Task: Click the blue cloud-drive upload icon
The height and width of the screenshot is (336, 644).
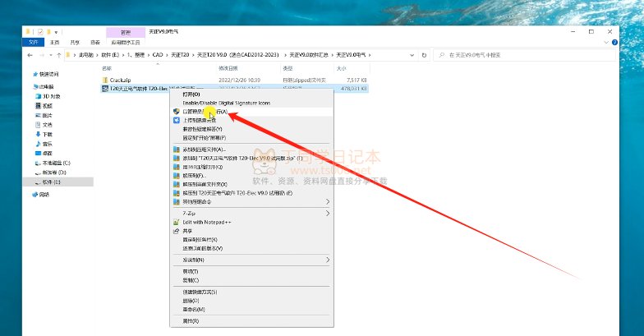Action: tap(176, 120)
